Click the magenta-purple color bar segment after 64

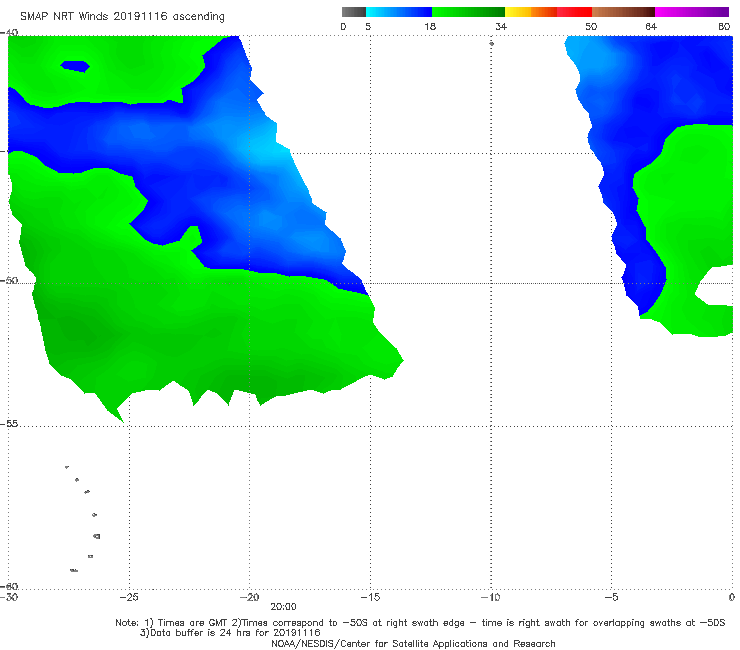pyautogui.click(x=692, y=12)
